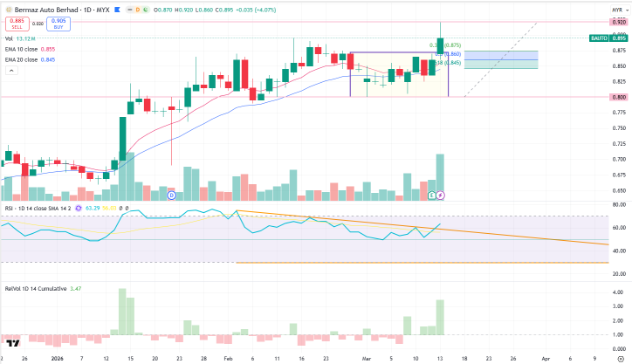Click the dividend D marker on volume bars

click(172, 196)
